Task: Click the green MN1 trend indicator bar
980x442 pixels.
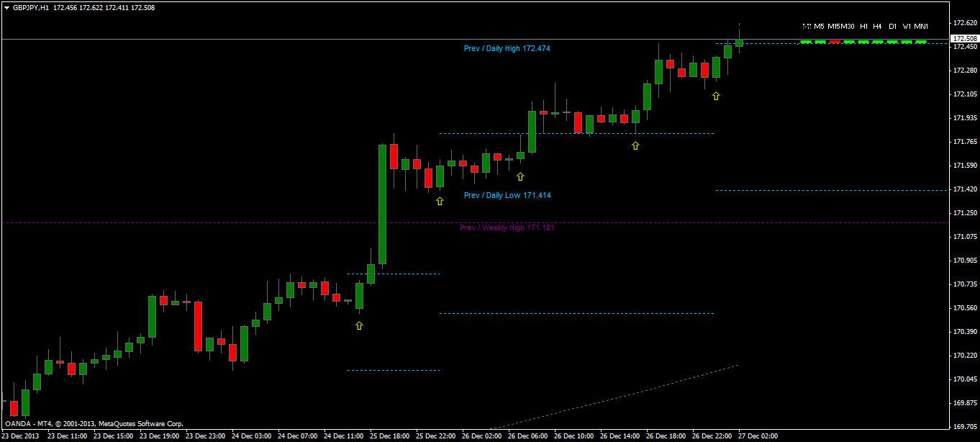Action: pyautogui.click(x=921, y=42)
